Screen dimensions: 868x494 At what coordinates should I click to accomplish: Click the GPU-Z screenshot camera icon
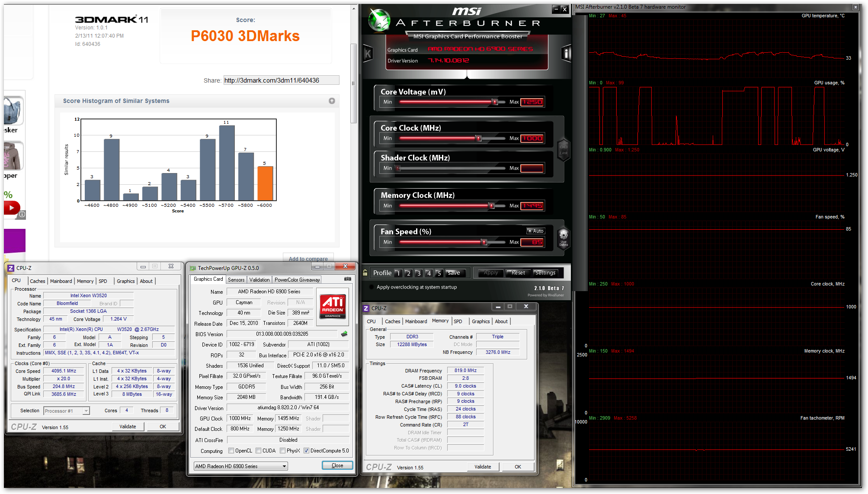pos(347,279)
